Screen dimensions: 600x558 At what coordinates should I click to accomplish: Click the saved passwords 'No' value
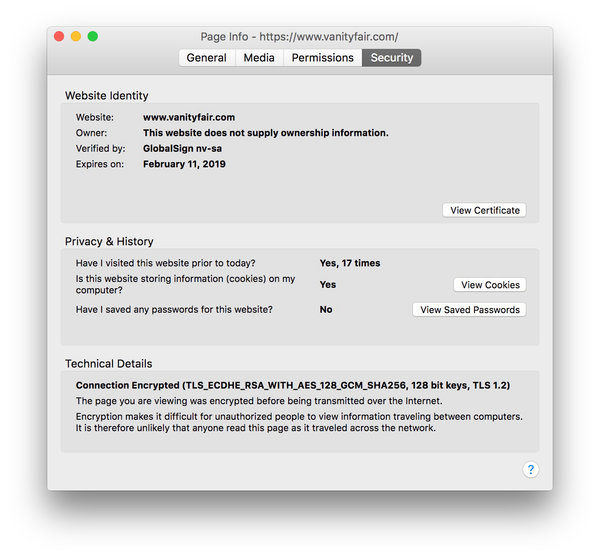[326, 310]
